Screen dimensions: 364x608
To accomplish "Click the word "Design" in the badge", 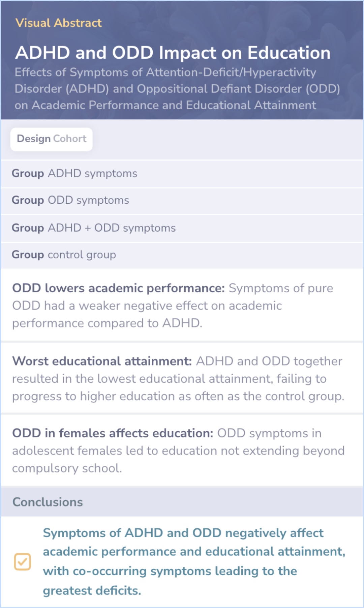I will point(34,139).
